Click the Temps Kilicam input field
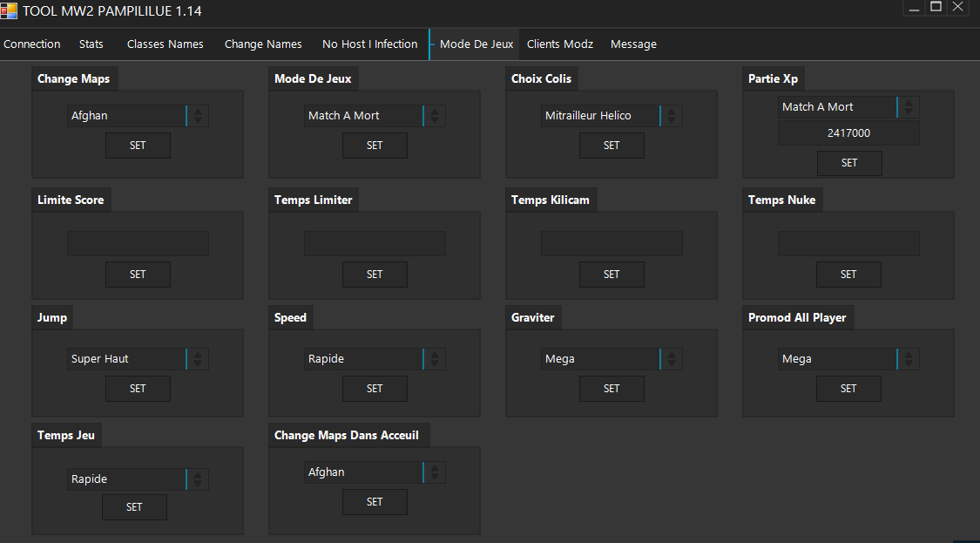 [x=612, y=243]
